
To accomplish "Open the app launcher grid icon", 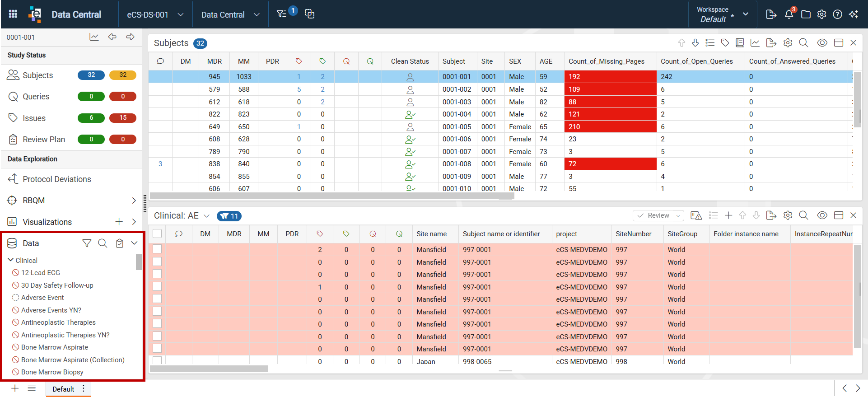I will pos(13,14).
